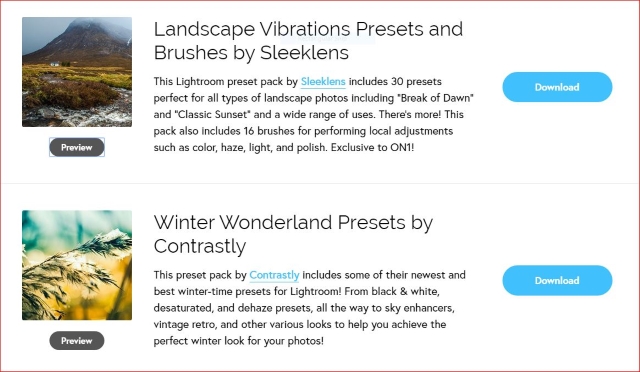Select the Landscape Vibrations Presets heading
640x372 pixels.
click(x=308, y=41)
